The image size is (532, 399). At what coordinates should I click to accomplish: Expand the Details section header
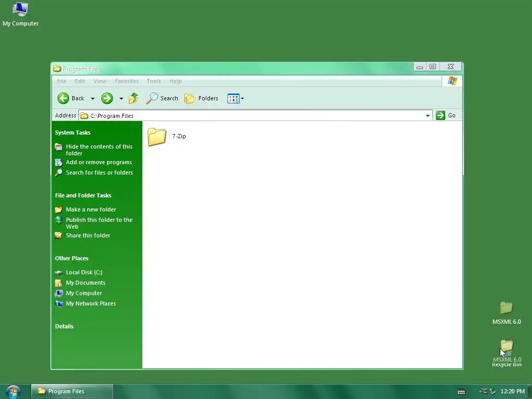pyautogui.click(x=64, y=326)
